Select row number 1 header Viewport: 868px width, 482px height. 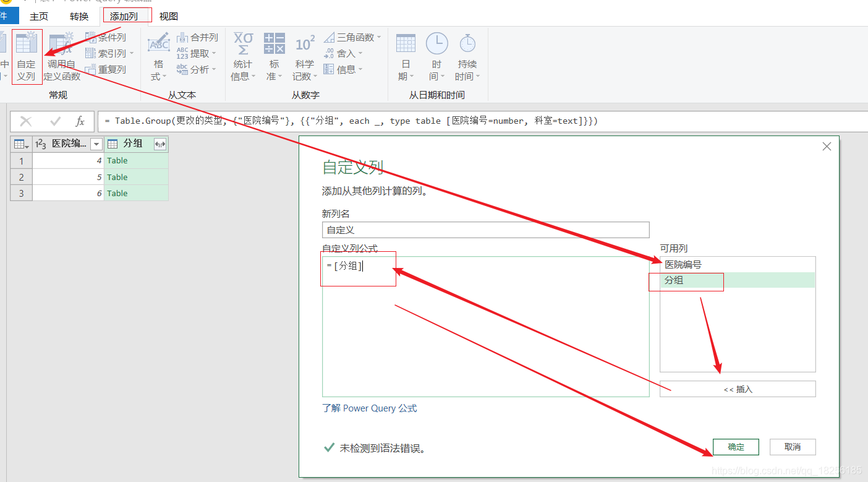coord(21,161)
